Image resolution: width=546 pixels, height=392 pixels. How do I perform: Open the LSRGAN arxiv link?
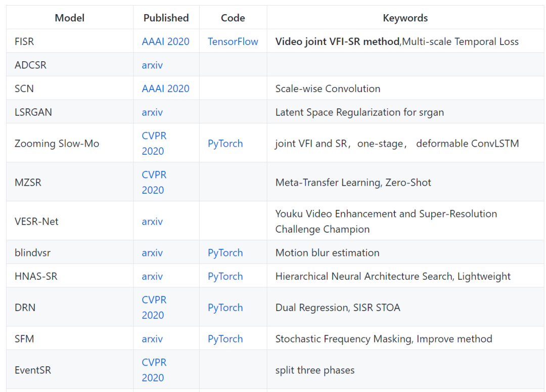click(x=152, y=112)
